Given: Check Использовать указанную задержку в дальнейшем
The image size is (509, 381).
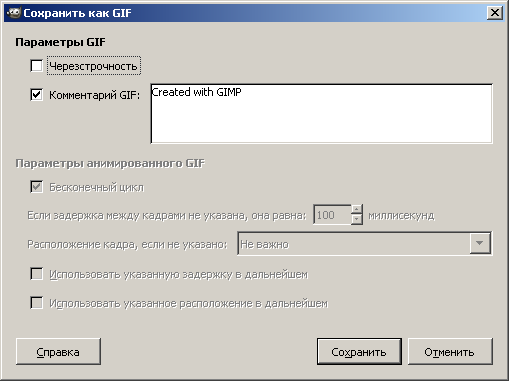Looking at the screenshot, I should [36, 274].
